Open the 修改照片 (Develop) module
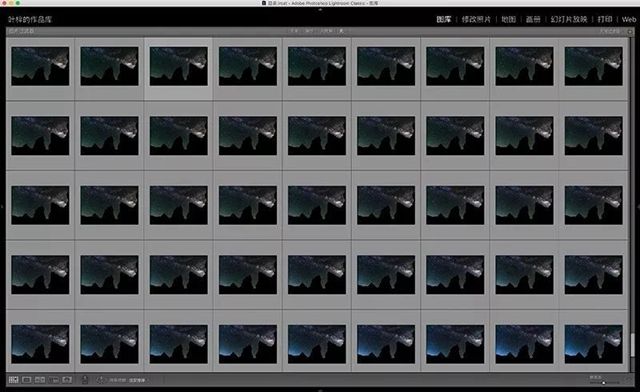Image resolution: width=640 pixels, height=392 pixels. tap(476, 19)
